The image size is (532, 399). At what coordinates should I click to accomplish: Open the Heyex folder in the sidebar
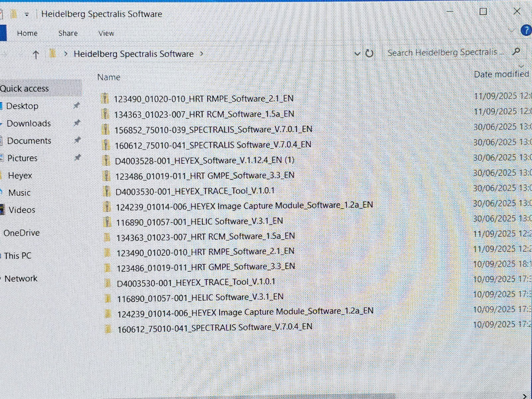(20, 175)
